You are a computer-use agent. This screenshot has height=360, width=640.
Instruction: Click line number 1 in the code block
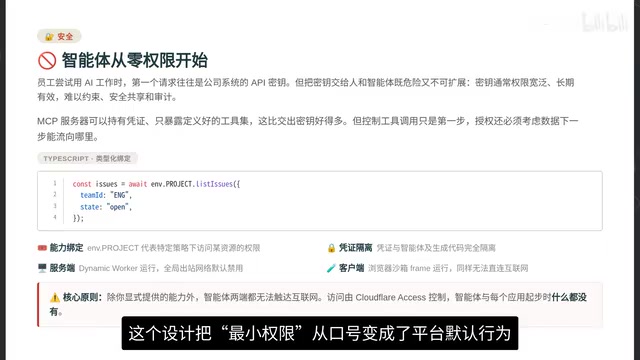[55, 184]
